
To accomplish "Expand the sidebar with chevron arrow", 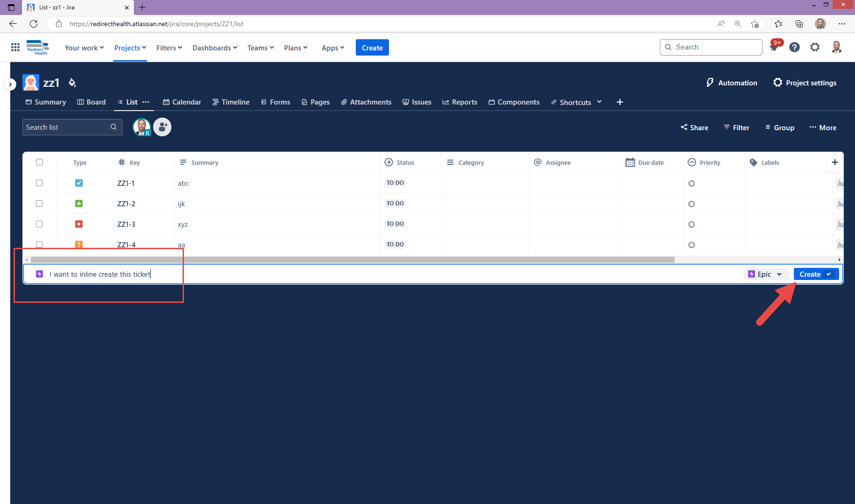I will coord(10,84).
